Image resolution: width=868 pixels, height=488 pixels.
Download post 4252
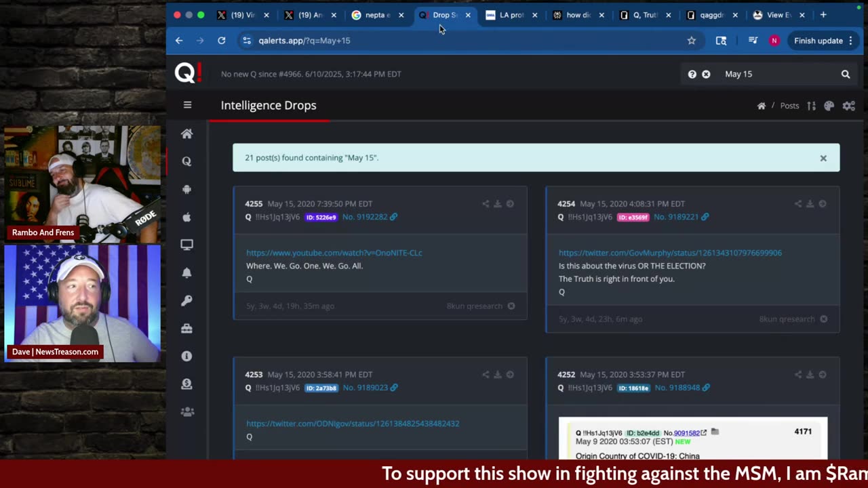coord(810,374)
